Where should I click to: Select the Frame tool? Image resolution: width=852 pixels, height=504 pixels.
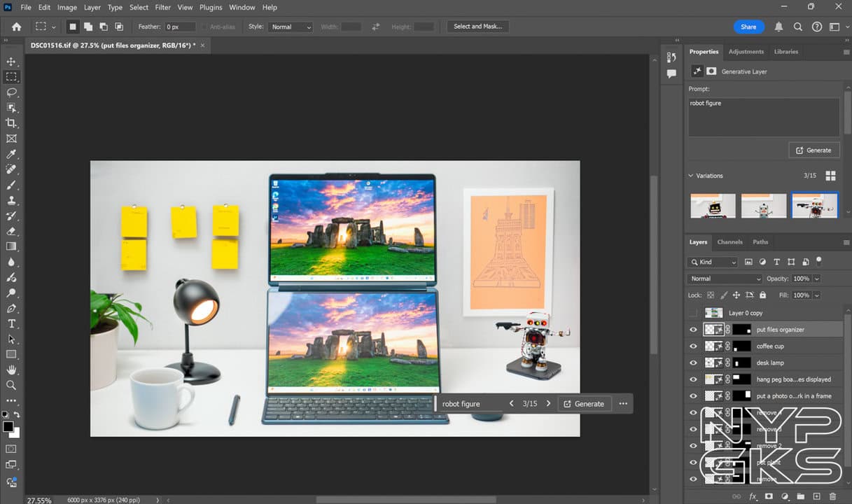click(x=11, y=139)
